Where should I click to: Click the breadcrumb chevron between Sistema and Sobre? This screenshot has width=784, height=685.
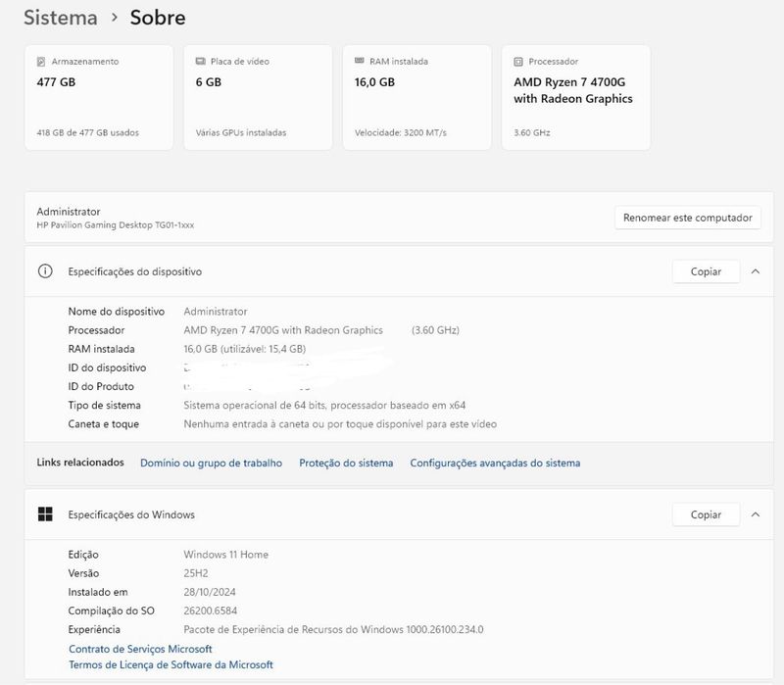[115, 18]
